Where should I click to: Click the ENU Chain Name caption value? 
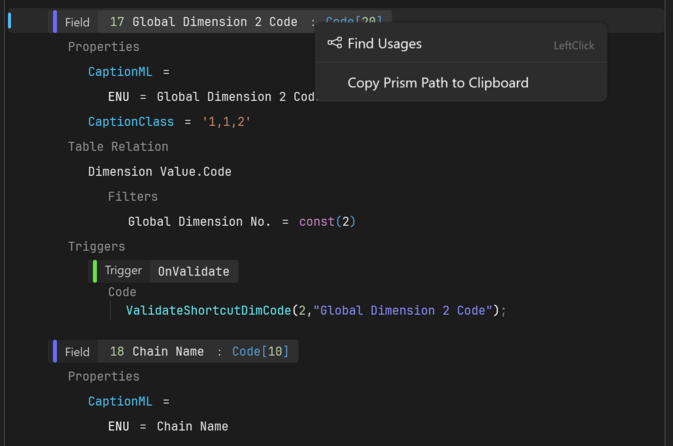click(x=192, y=426)
